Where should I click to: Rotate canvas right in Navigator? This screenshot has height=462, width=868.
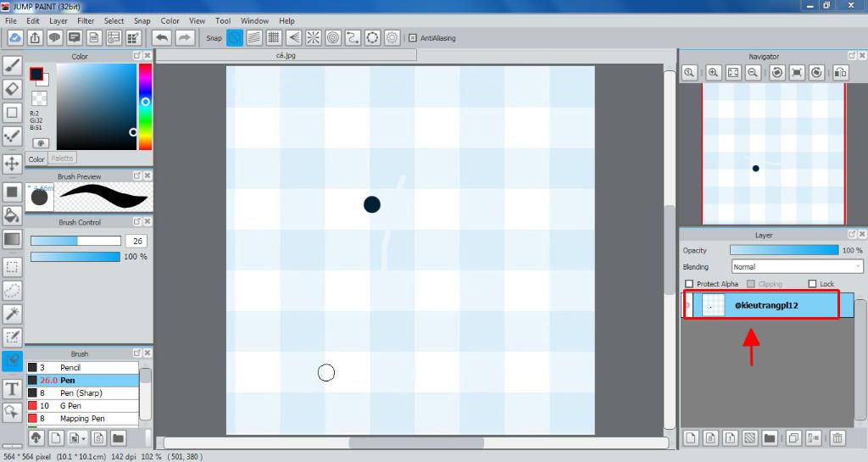pyautogui.click(x=816, y=73)
